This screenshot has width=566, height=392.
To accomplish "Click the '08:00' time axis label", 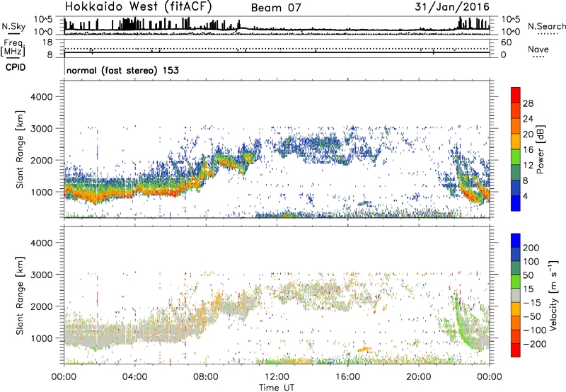I will pos(206,377).
